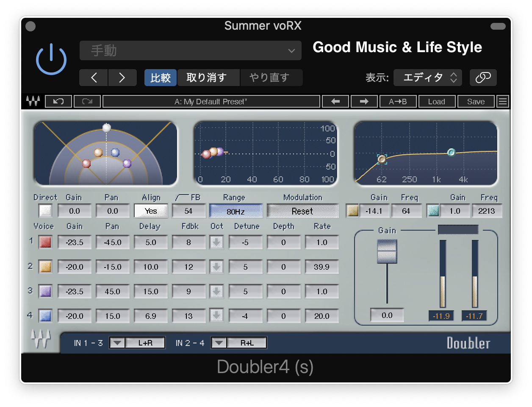Click the Waves logo in the toolbar

(x=33, y=101)
